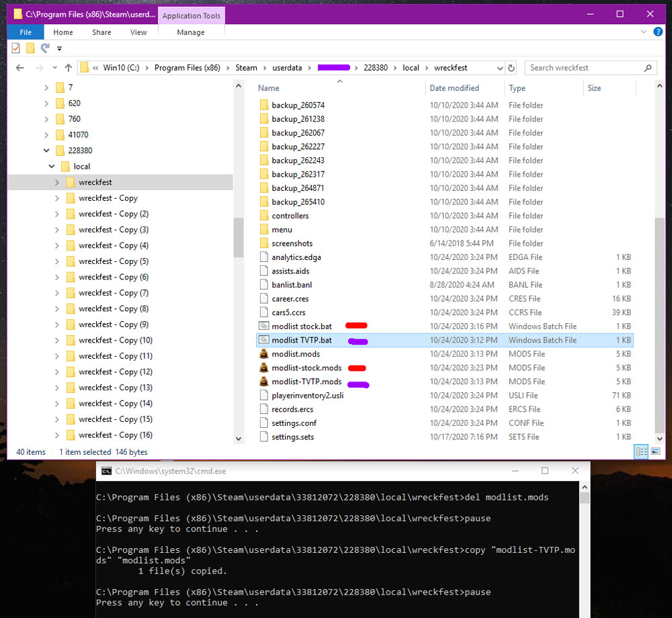The image size is (672, 618).
Task: Open the 228380 breadcrumb chevron dropdown
Action: pyautogui.click(x=395, y=68)
